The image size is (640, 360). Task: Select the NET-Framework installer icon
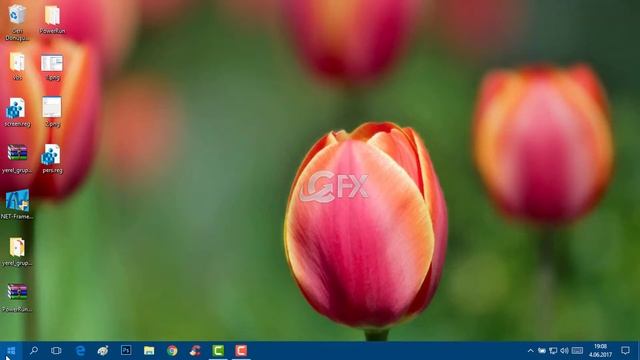[17, 204]
